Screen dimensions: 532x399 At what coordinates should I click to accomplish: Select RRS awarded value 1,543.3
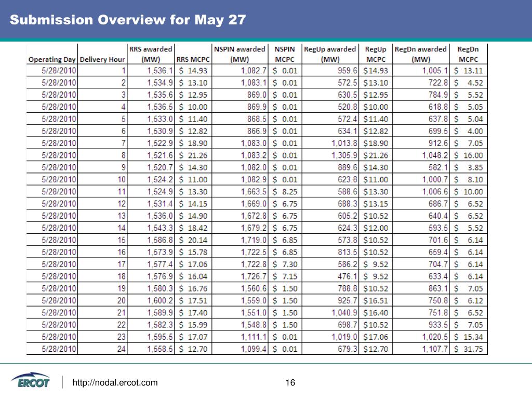tap(160, 228)
